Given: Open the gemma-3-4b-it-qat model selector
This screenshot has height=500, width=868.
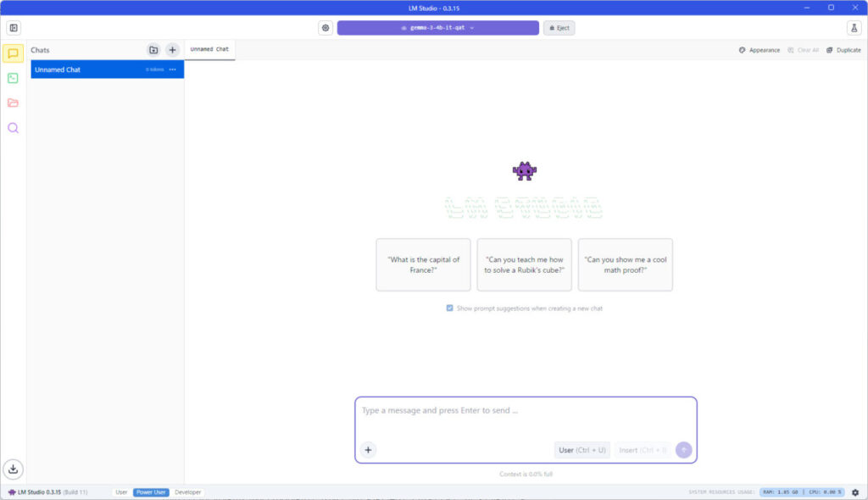Looking at the screenshot, I should pos(438,28).
